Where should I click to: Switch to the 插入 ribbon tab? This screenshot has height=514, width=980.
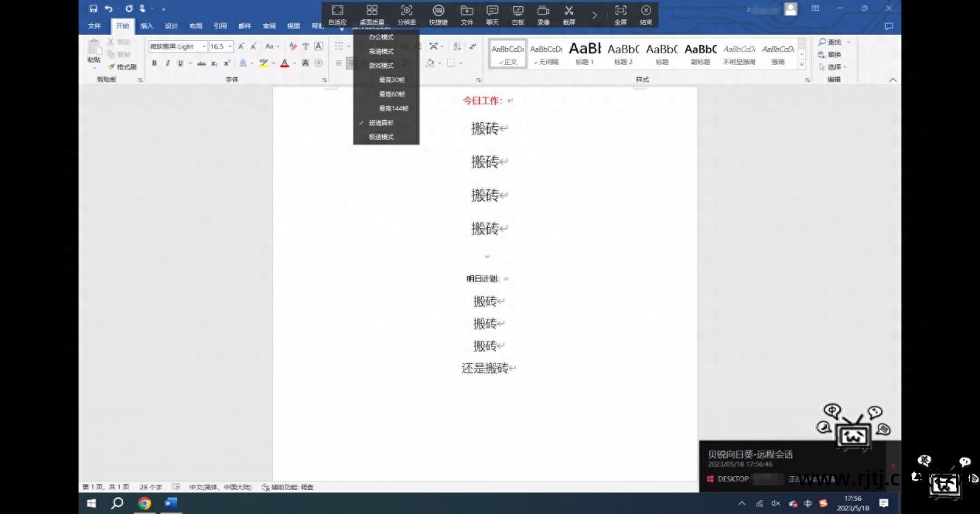147,26
